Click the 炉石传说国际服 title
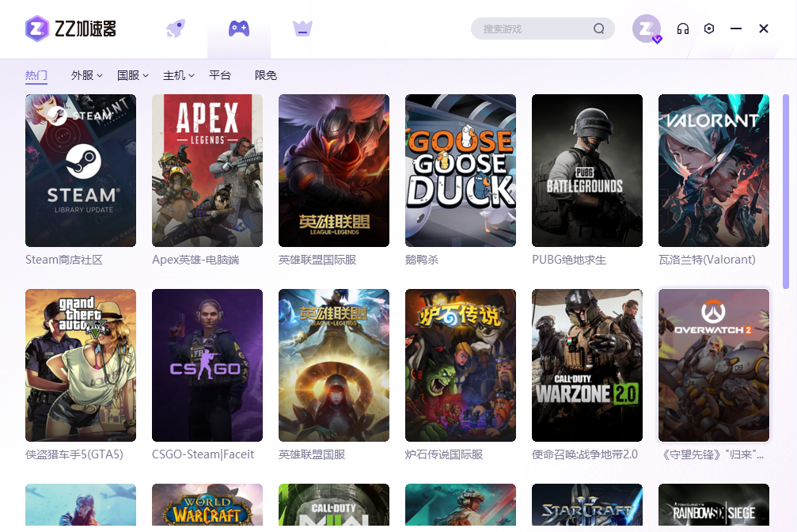The height and width of the screenshot is (532, 797). pos(444,454)
